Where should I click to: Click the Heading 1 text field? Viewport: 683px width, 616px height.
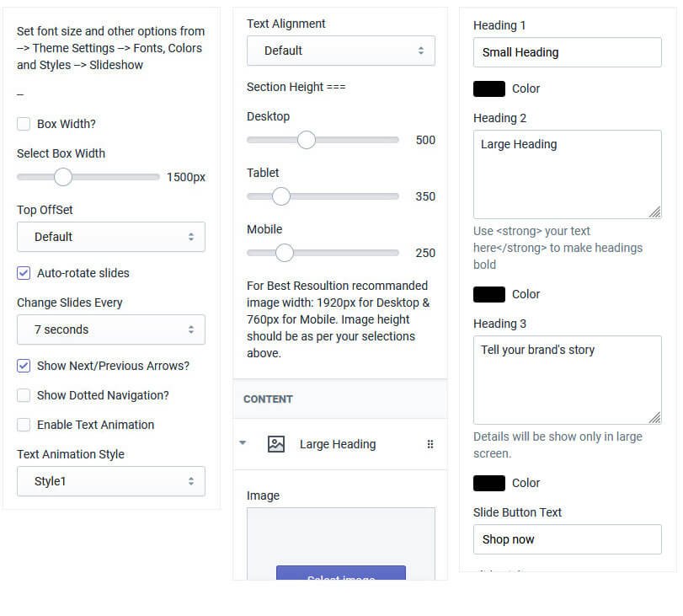pos(568,52)
